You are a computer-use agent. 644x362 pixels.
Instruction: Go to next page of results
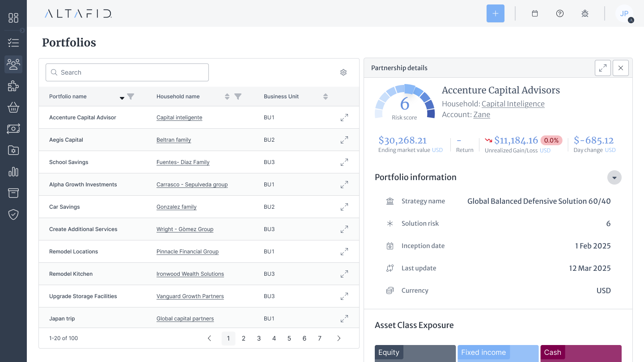pyautogui.click(x=339, y=338)
